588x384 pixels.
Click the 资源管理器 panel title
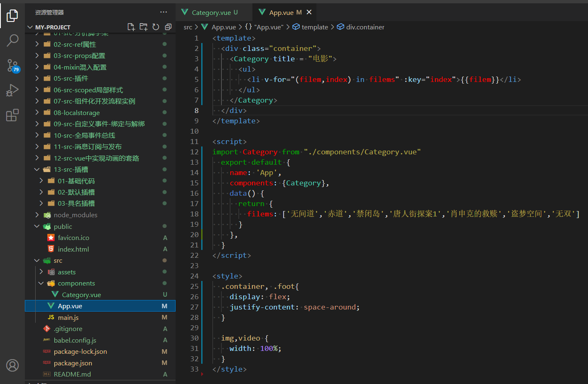(49, 12)
